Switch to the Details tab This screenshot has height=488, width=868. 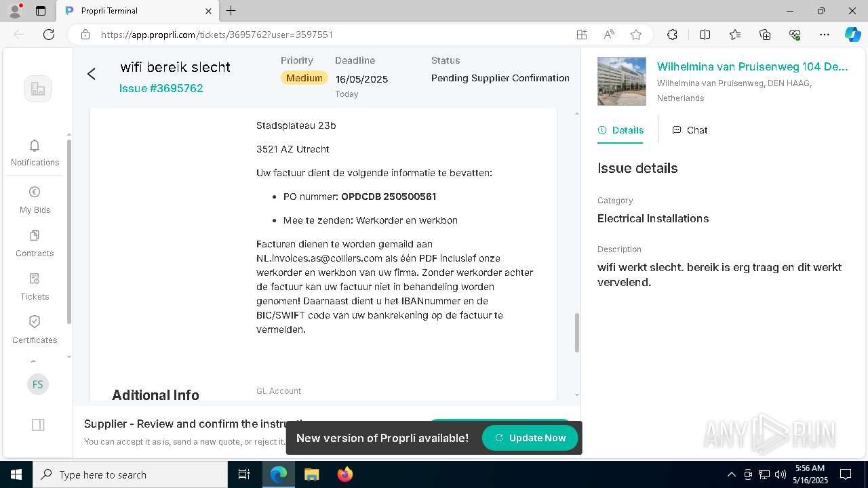[620, 130]
